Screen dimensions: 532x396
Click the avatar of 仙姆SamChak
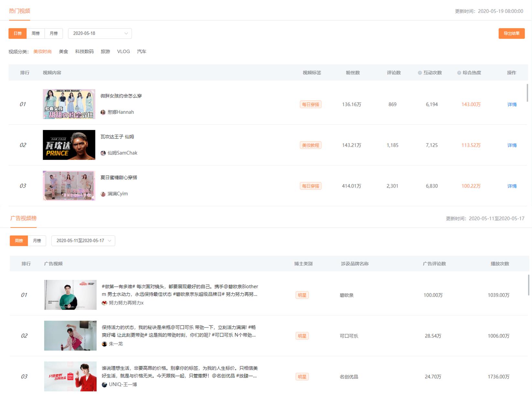click(x=103, y=153)
